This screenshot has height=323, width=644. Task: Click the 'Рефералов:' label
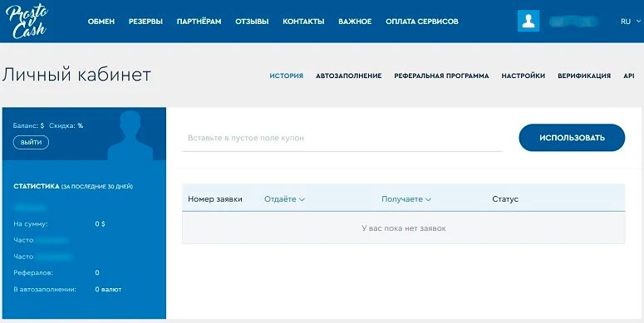33,273
